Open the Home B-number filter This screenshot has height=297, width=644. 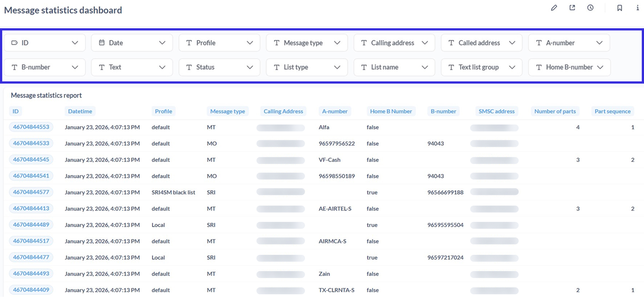569,67
